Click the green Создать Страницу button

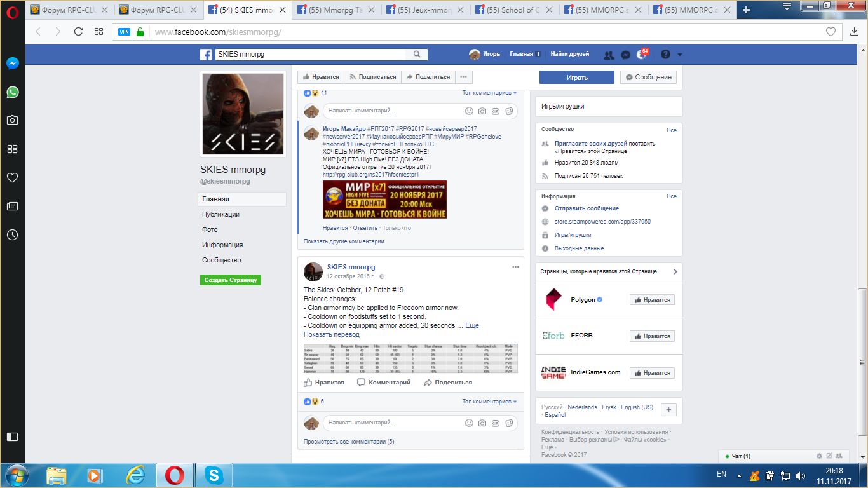(x=230, y=280)
